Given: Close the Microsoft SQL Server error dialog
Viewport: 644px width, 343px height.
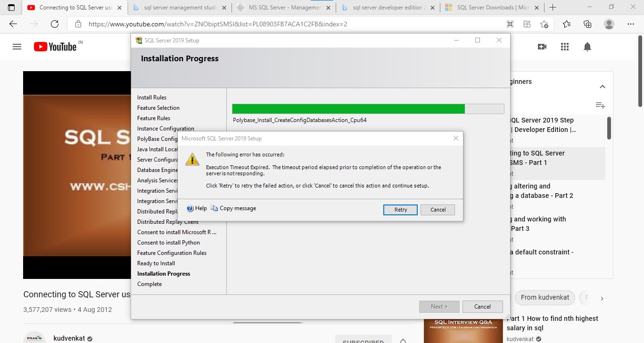Looking at the screenshot, I should pos(455,138).
